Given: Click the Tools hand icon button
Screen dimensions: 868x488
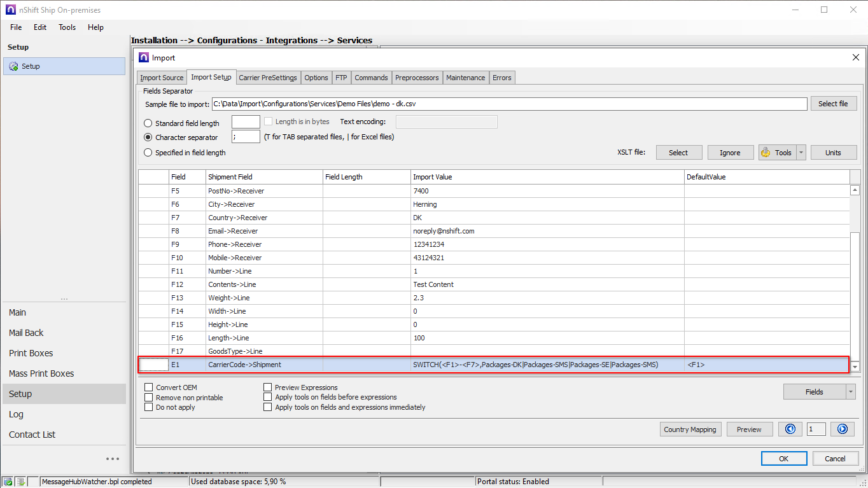Looking at the screenshot, I should coord(777,153).
